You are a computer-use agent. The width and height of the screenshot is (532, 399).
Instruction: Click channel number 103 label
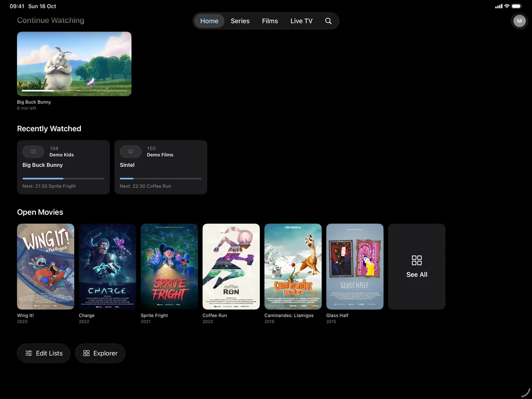pos(151,149)
